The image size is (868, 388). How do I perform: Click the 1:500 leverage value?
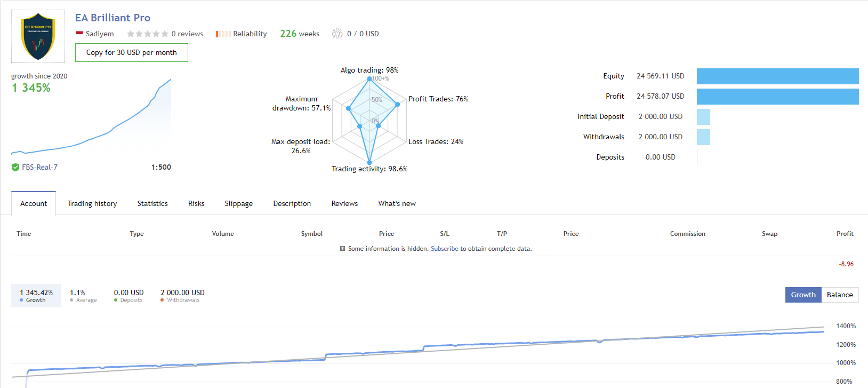(161, 167)
